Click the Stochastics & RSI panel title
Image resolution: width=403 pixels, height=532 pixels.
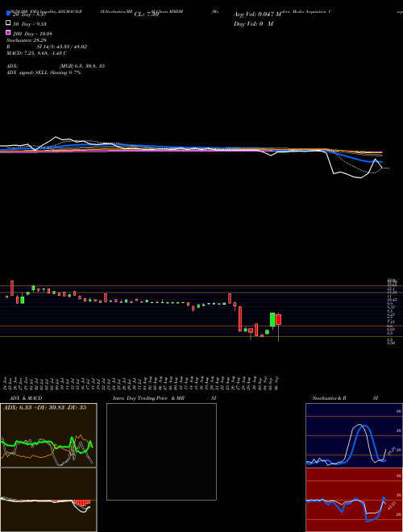(345, 398)
